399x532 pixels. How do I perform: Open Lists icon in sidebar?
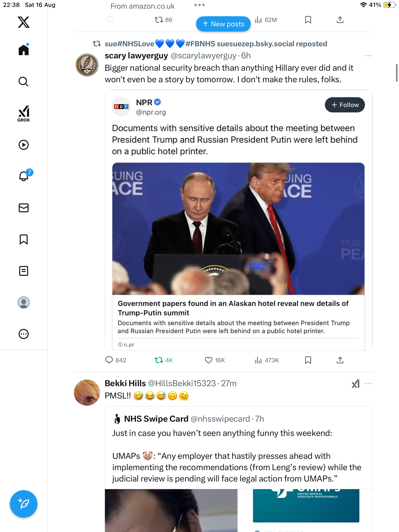coord(24,271)
